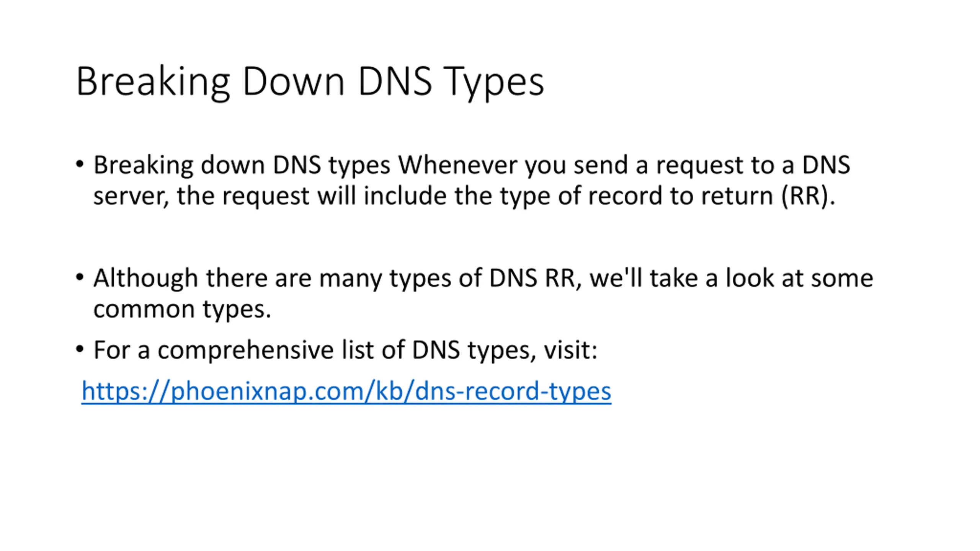This screenshot has height=551, width=980.
Task: Select the first bullet marker before Breaking down
Action: click(x=80, y=165)
